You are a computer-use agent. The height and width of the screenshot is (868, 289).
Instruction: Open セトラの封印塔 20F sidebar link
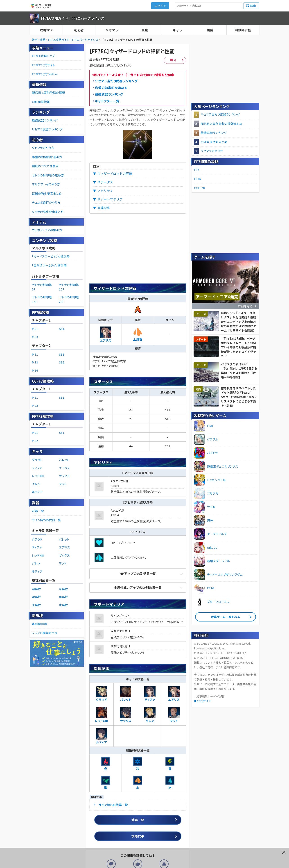point(69,299)
